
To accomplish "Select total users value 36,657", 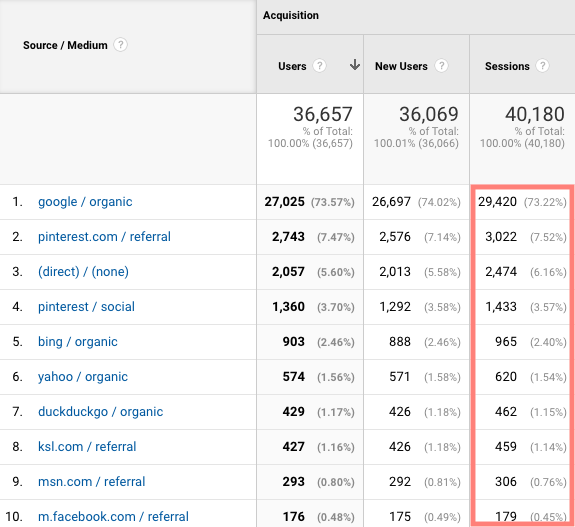I will (x=323, y=114).
